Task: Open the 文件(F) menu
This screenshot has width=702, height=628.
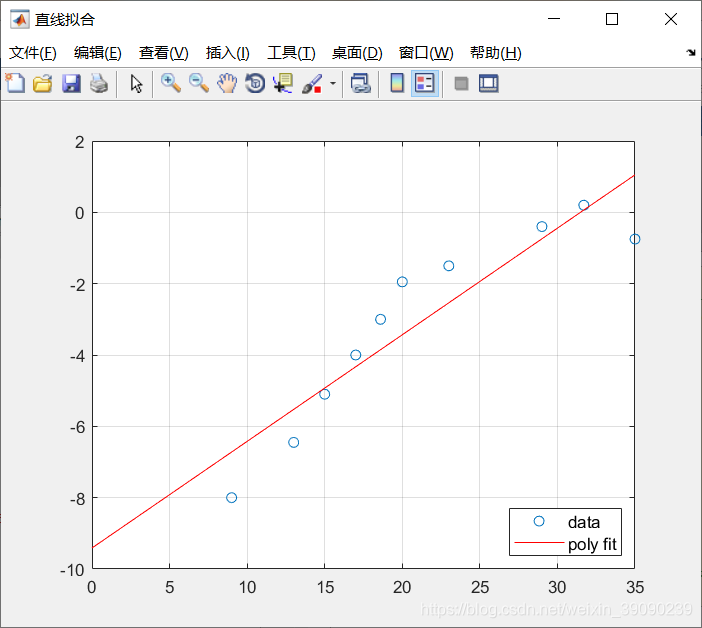Action: click(33, 53)
